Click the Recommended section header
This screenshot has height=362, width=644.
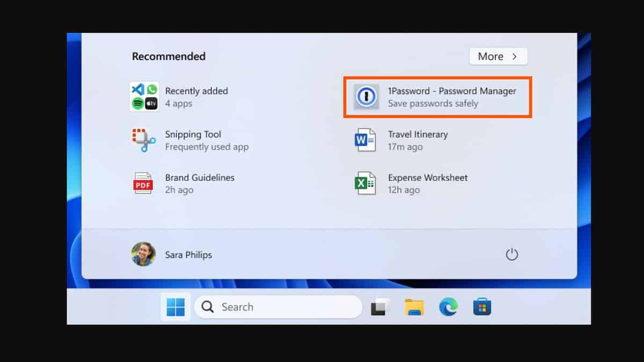coord(169,56)
